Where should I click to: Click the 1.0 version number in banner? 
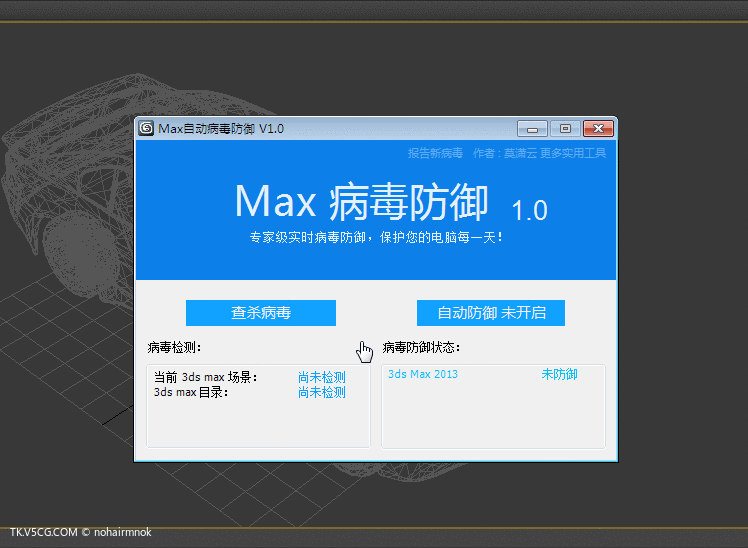pyautogui.click(x=529, y=210)
